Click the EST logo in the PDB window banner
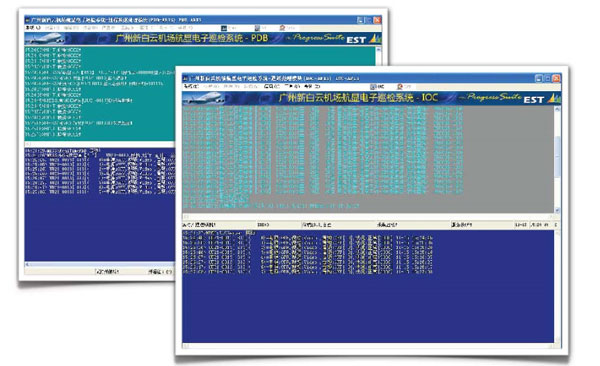The width and height of the screenshot is (600, 366). [357, 40]
